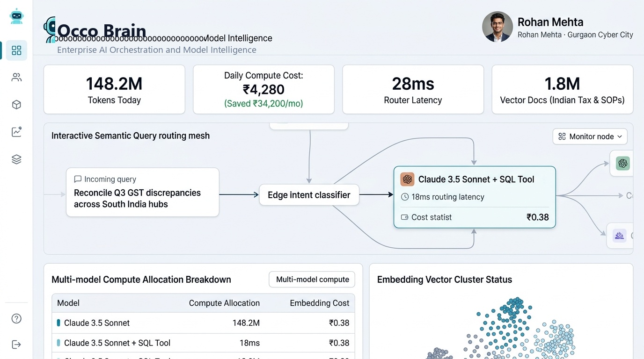Click the clock icon next to routing latency

click(x=405, y=197)
